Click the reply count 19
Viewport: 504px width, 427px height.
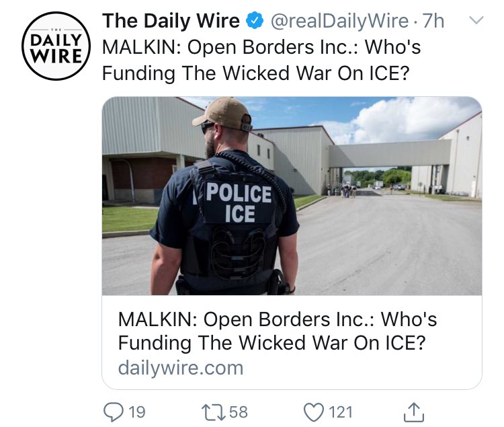point(137,412)
